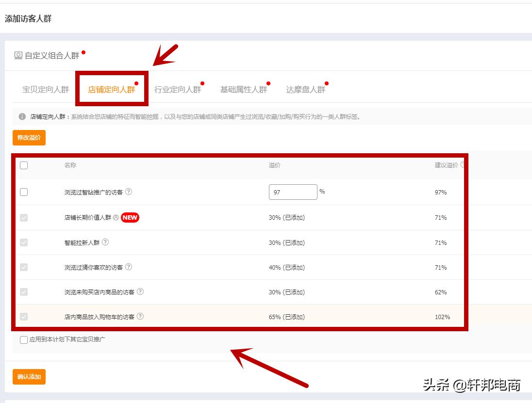Click the 确认添加 button
The height and width of the screenshot is (403, 532).
click(29, 376)
